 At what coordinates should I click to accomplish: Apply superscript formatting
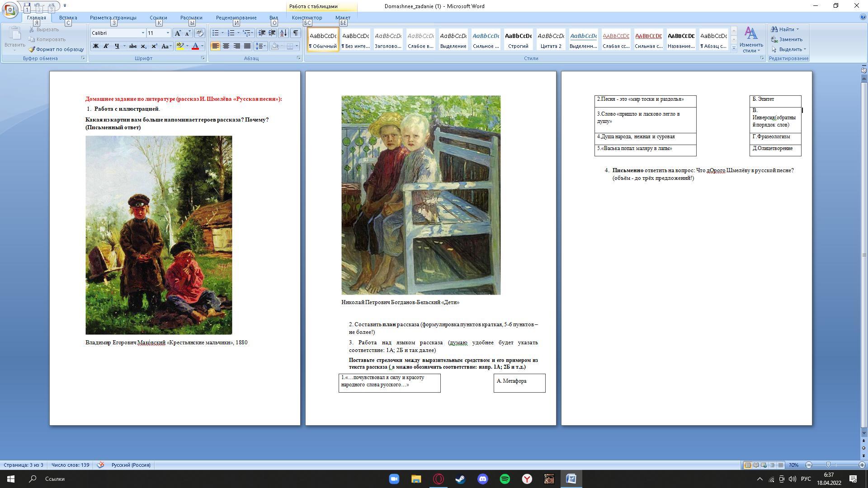click(x=154, y=46)
